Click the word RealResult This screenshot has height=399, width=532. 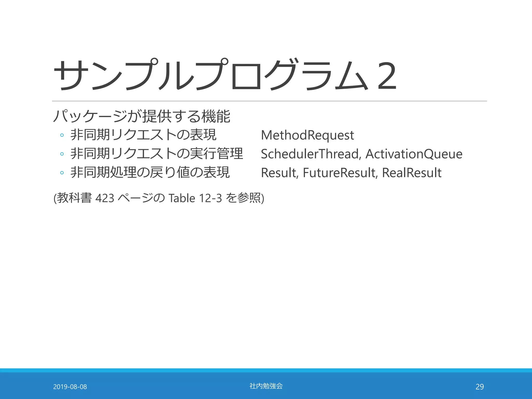(x=412, y=173)
